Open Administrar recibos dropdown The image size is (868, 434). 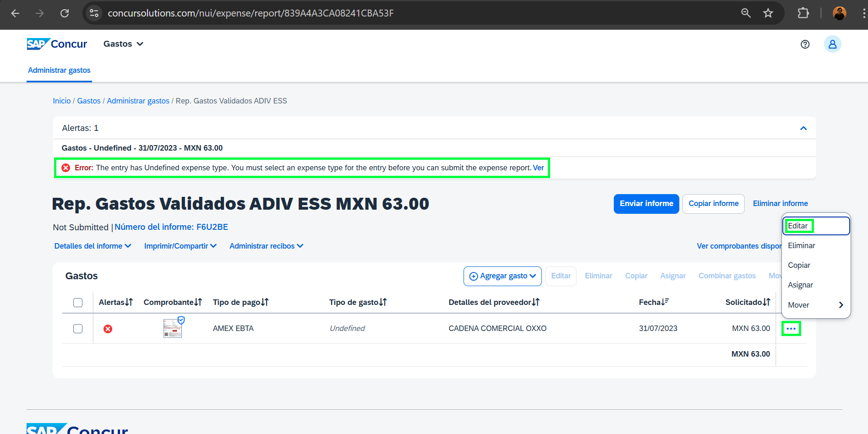(267, 246)
